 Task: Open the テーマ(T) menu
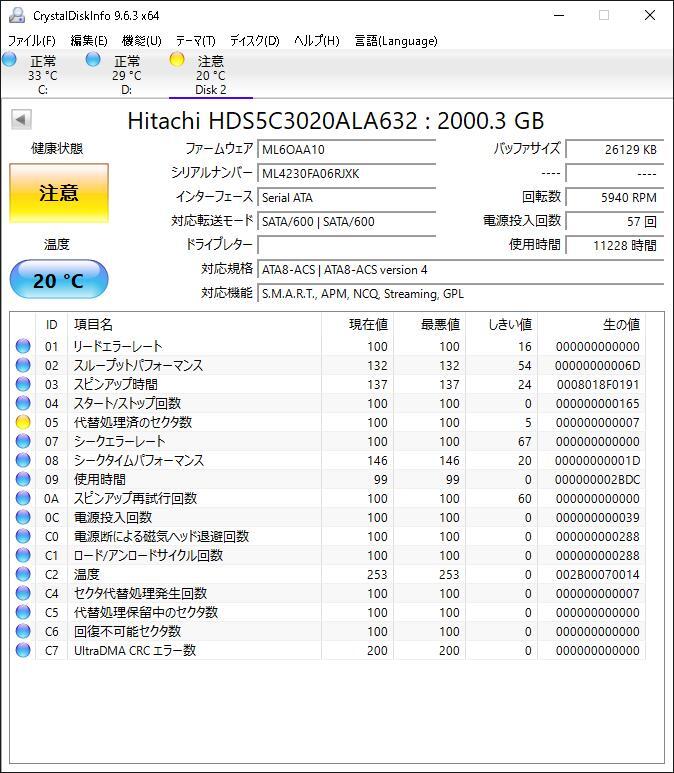pos(196,40)
